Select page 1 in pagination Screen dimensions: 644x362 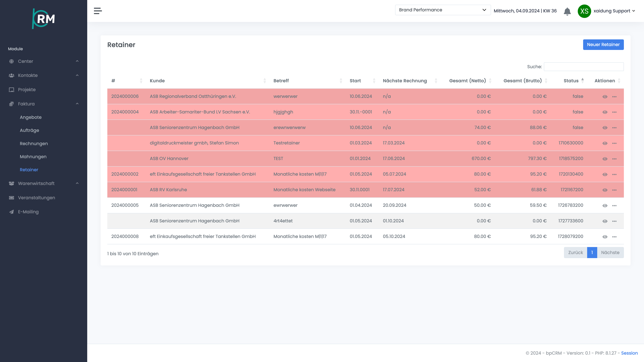592,253
